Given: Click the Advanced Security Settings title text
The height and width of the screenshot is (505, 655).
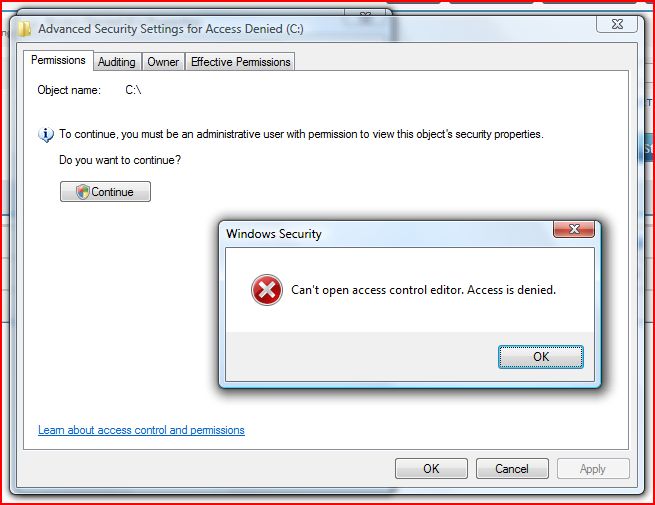Looking at the screenshot, I should click(x=171, y=29).
